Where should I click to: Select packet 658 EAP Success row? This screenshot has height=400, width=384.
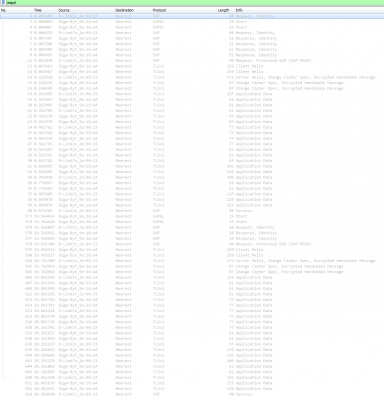click(192, 394)
